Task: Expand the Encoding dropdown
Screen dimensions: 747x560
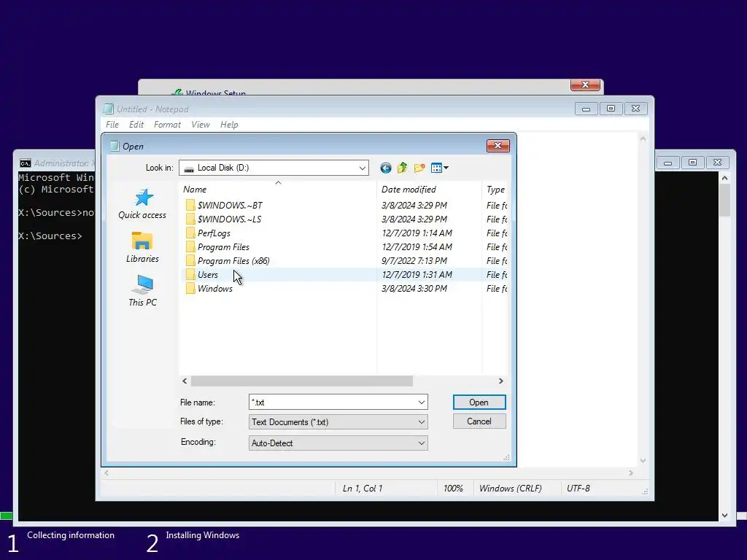Action: point(422,443)
